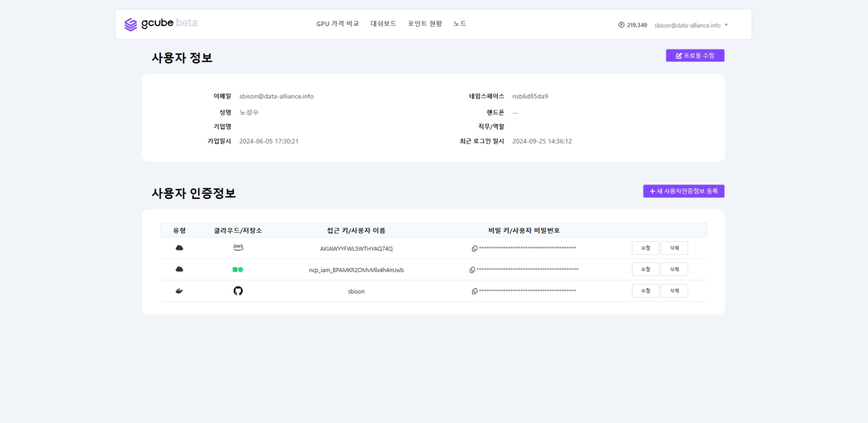868x423 pixels.
Task: Click the 유형 column header
Action: click(x=179, y=230)
